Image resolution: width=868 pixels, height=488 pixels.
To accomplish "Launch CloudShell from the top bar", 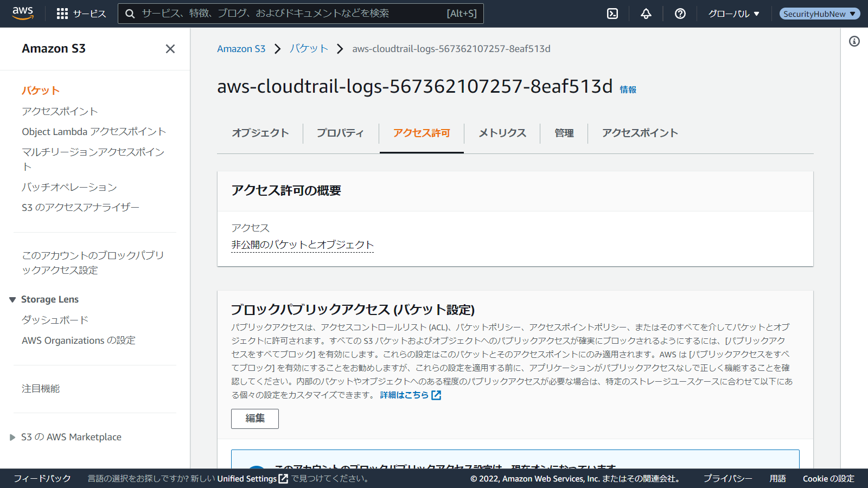I will click(x=612, y=14).
